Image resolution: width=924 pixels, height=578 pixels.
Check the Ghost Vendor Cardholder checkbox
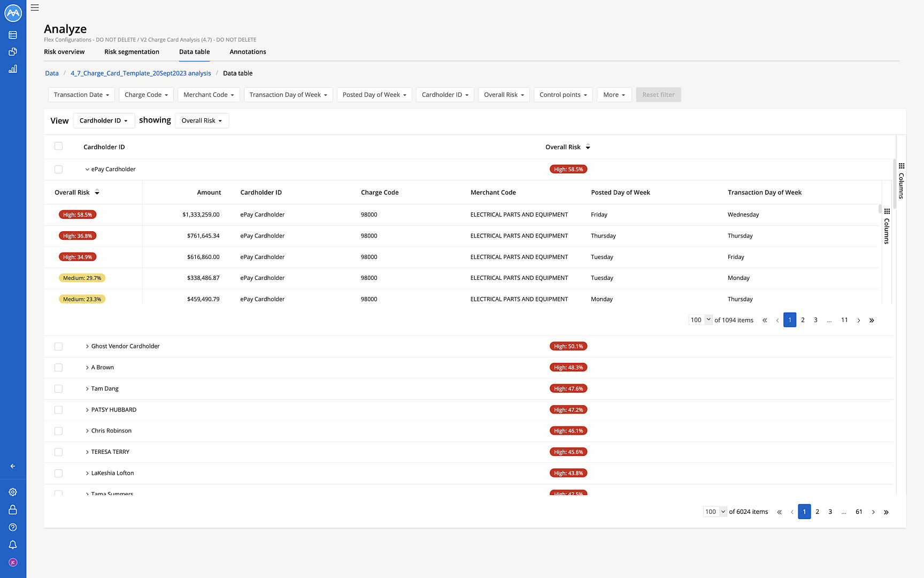tap(58, 346)
